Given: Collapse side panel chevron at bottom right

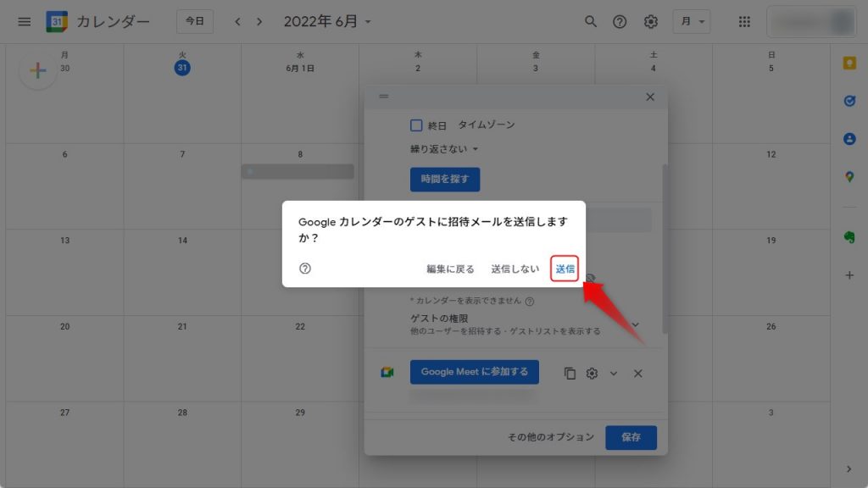Looking at the screenshot, I should click(x=849, y=469).
